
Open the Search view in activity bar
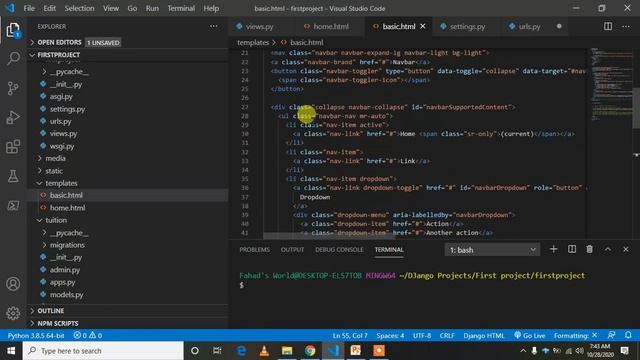click(x=13, y=58)
